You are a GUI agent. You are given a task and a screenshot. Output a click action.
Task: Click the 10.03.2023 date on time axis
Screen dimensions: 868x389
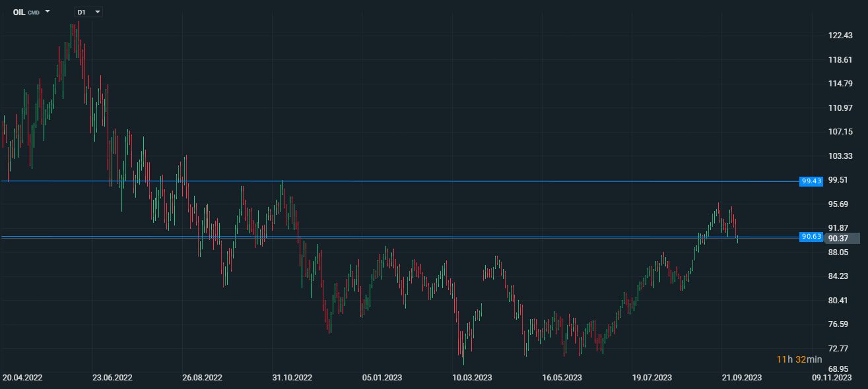[x=472, y=378]
